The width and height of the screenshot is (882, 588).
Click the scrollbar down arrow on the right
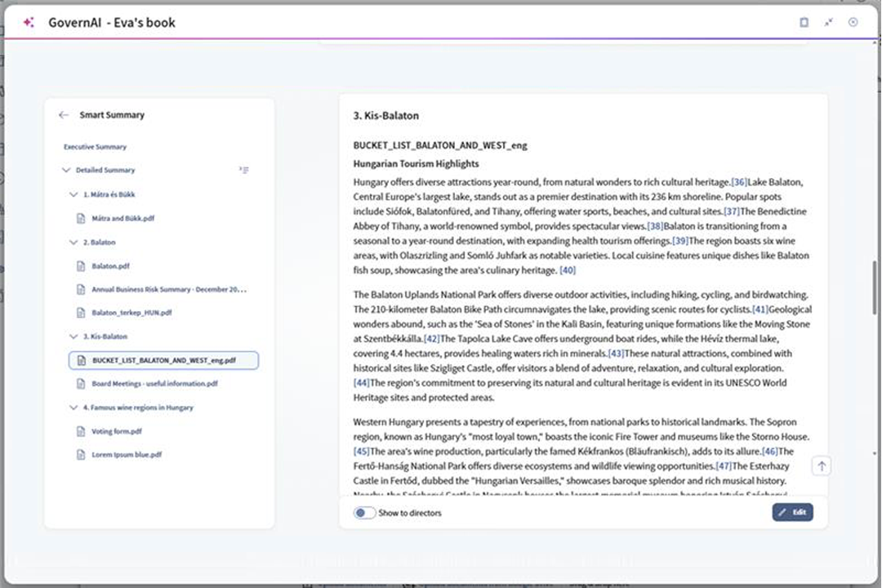click(875, 453)
